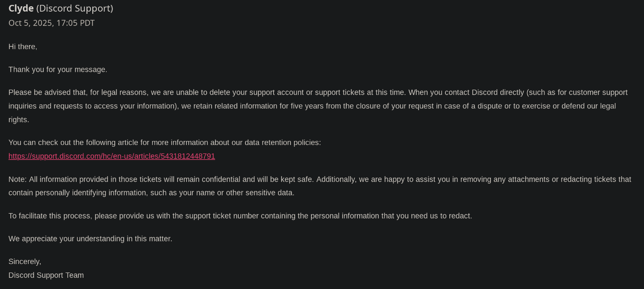The width and height of the screenshot is (644, 289).
Task: Click the "Note:" word starting the paragraph
Action: coord(17,179)
